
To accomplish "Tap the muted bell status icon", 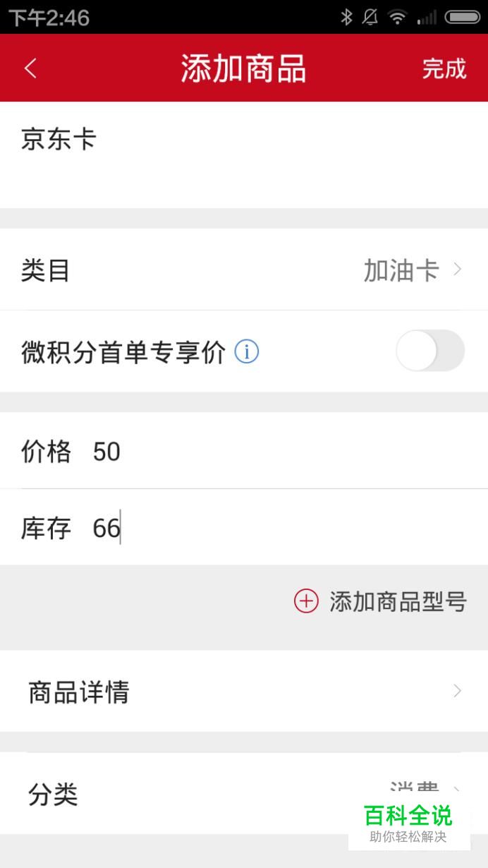I will (370, 17).
